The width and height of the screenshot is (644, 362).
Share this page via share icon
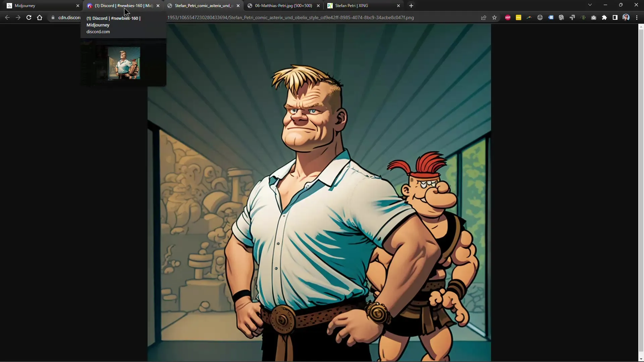tap(484, 17)
